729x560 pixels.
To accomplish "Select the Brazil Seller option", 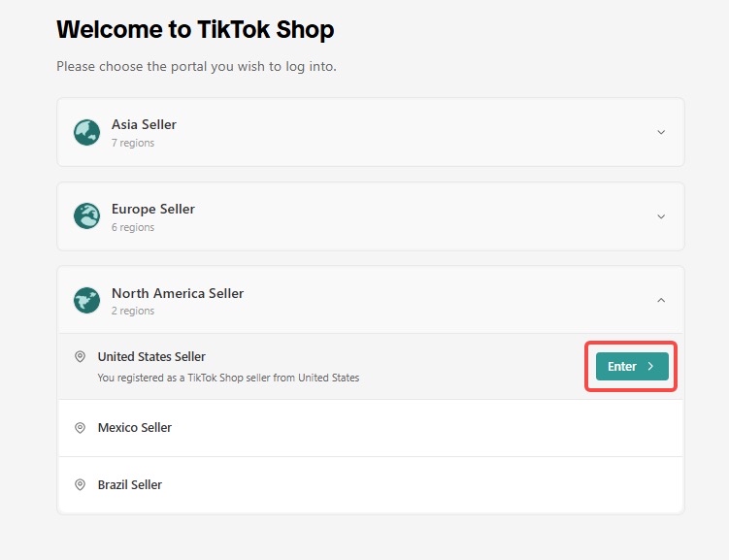I will pyautogui.click(x=130, y=484).
